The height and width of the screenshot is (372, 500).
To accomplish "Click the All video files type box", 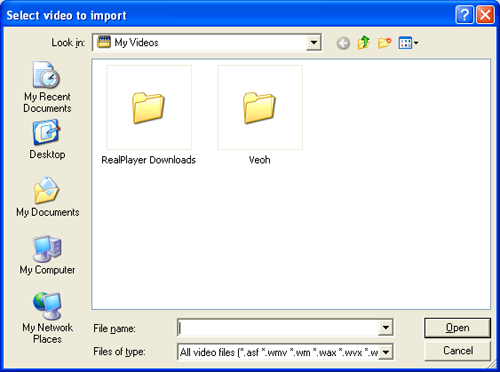I will (285, 352).
